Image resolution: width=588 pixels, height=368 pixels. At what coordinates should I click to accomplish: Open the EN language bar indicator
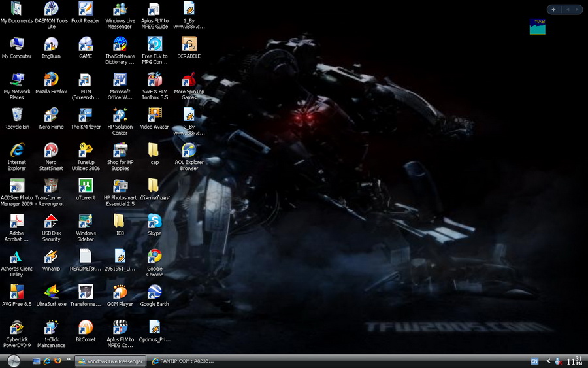tap(534, 361)
